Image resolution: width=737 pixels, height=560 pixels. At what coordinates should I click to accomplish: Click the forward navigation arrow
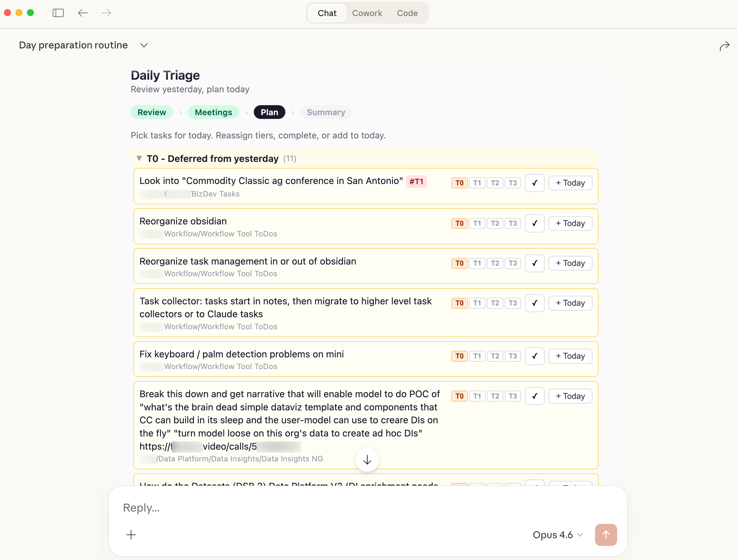click(106, 13)
